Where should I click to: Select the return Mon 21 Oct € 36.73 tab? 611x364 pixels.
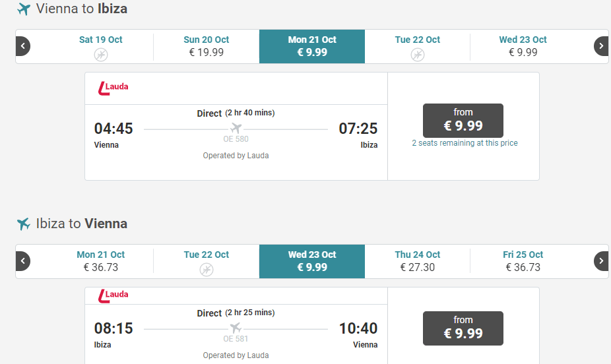pos(101,261)
